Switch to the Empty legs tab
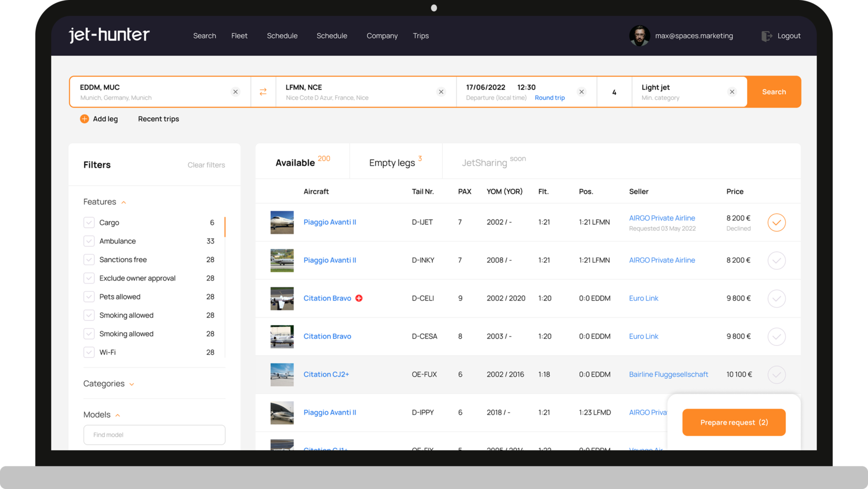This screenshot has height=489, width=868. pyautogui.click(x=392, y=163)
